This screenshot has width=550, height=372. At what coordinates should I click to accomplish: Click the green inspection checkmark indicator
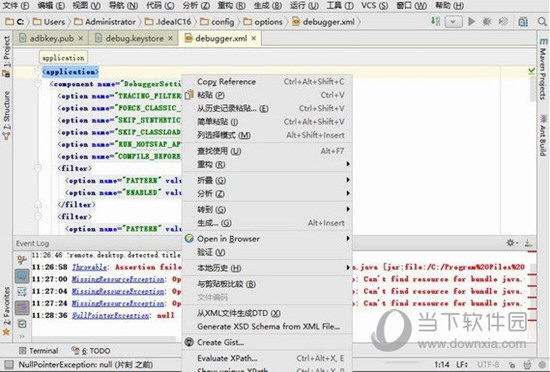[531, 72]
